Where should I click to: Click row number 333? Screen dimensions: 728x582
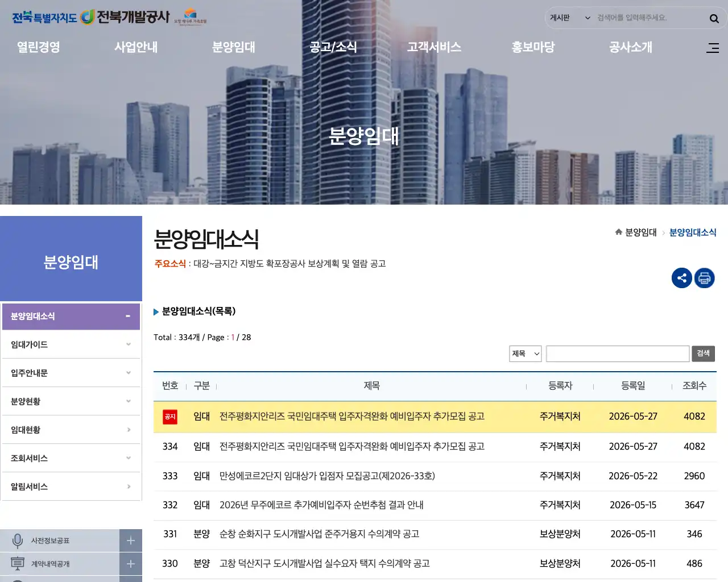pyautogui.click(x=170, y=476)
